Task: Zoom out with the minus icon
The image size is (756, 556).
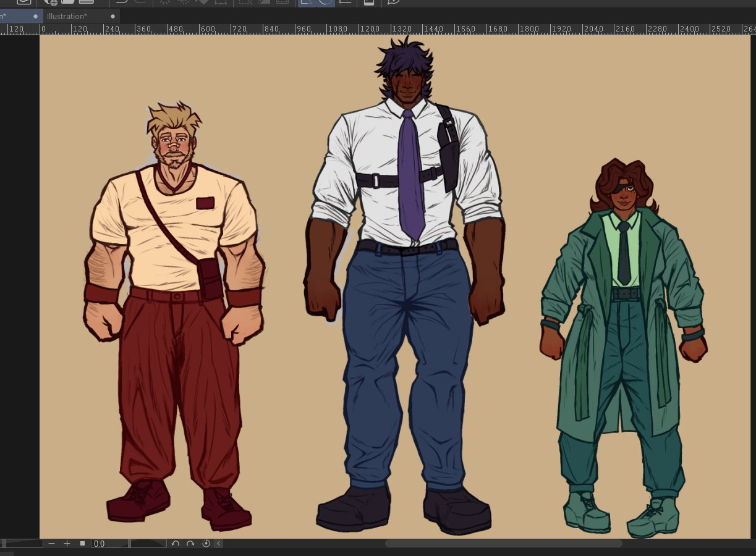Action: [x=51, y=544]
